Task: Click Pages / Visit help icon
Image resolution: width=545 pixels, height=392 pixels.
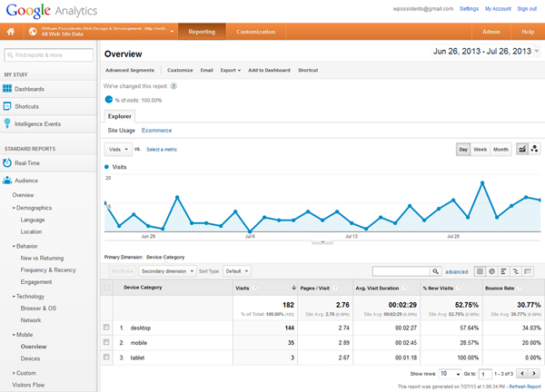Action: point(335,288)
